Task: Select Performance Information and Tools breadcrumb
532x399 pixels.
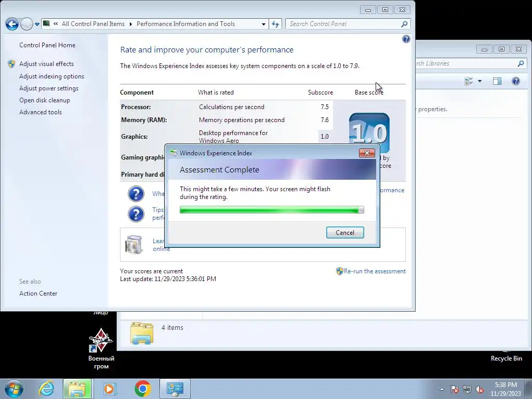Action: [x=185, y=24]
